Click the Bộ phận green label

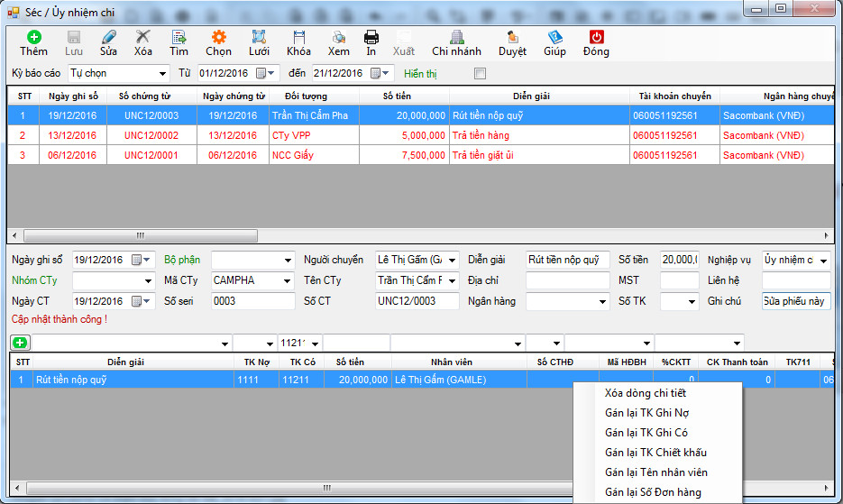coord(182,260)
